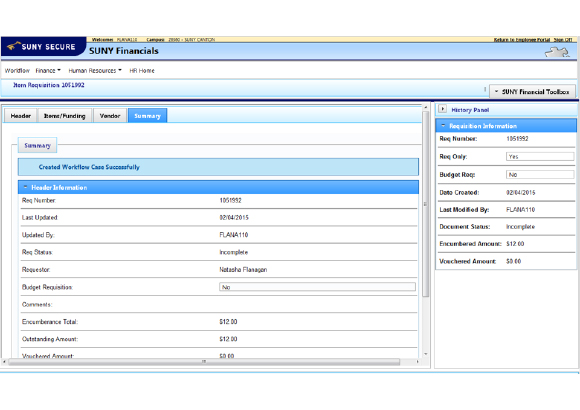Click Encumbered Amount $12.00 in side panel

pyautogui.click(x=515, y=243)
